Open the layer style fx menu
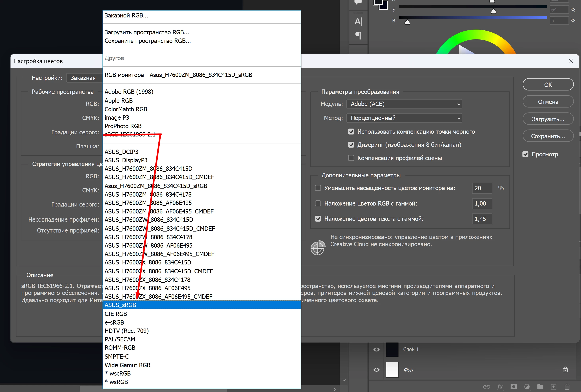581x392 pixels. (x=500, y=387)
